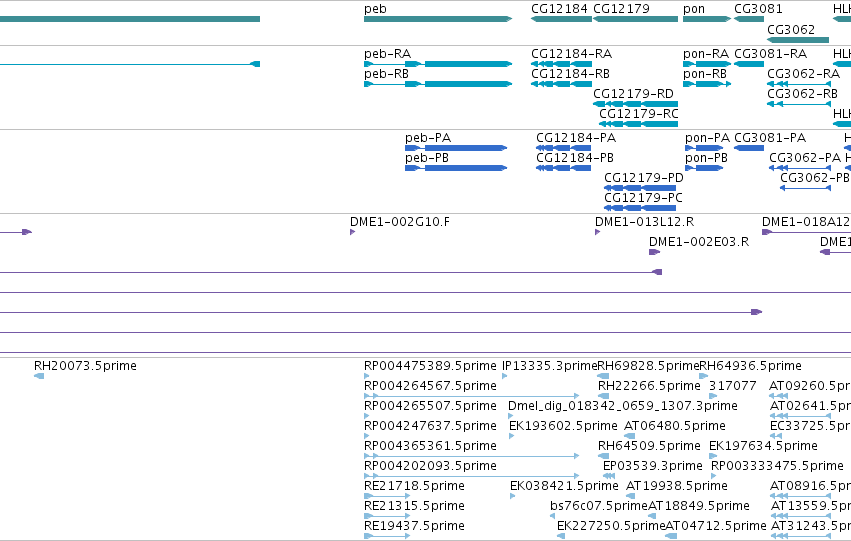
Task: Click CG12179-RD transcript label
Action: [633, 93]
